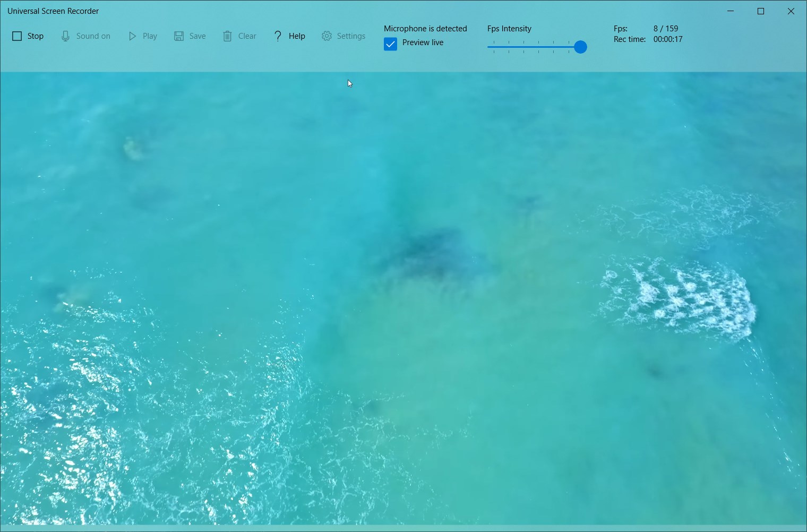The height and width of the screenshot is (532, 807).
Task: Click the Stop checkbox-style square icon
Action: pos(16,36)
